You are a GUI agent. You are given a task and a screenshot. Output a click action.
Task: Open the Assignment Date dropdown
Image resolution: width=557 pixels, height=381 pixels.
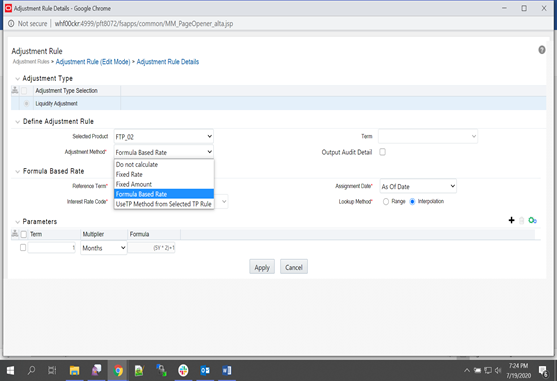tap(418, 186)
